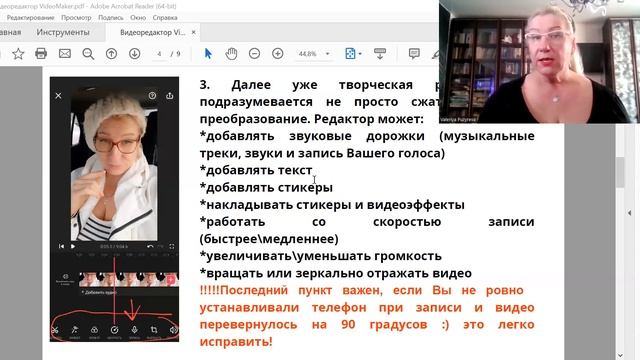Select the Видеоредактор Vi... document tab
640x360 pixels.
pos(152,32)
